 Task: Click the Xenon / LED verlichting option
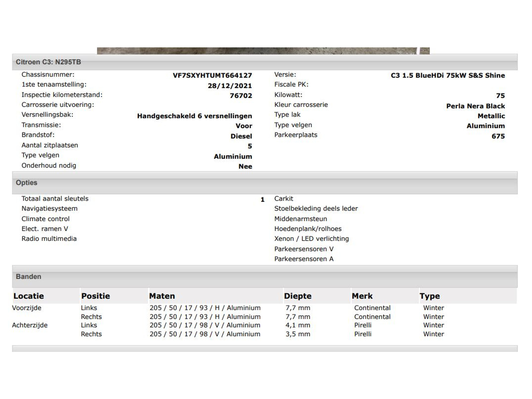coord(311,239)
